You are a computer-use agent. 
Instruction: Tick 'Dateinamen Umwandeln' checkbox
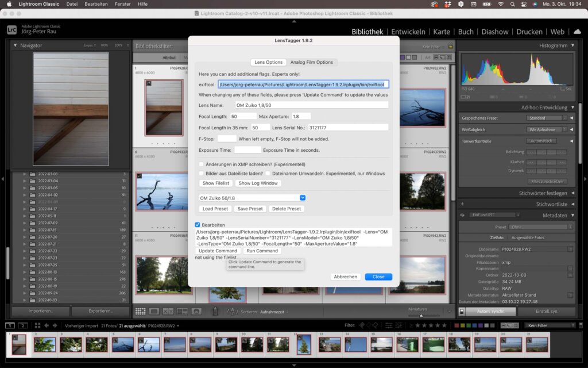(x=268, y=174)
